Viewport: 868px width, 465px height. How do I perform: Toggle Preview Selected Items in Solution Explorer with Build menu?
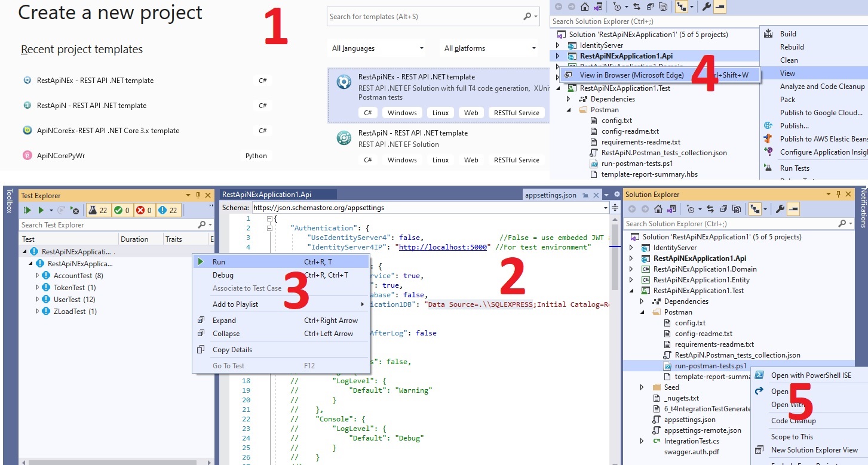click(x=720, y=7)
